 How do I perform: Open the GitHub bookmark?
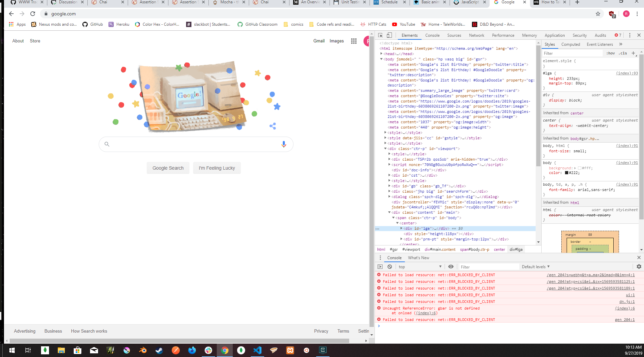coord(93,24)
